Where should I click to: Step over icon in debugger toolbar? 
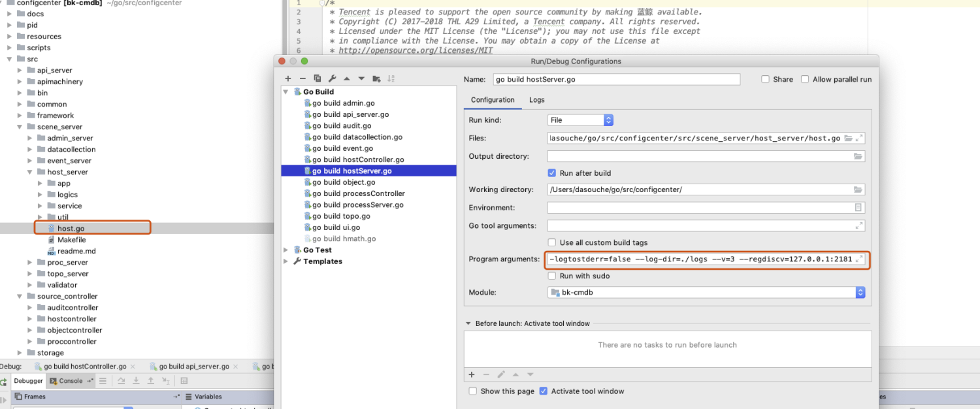tap(122, 381)
